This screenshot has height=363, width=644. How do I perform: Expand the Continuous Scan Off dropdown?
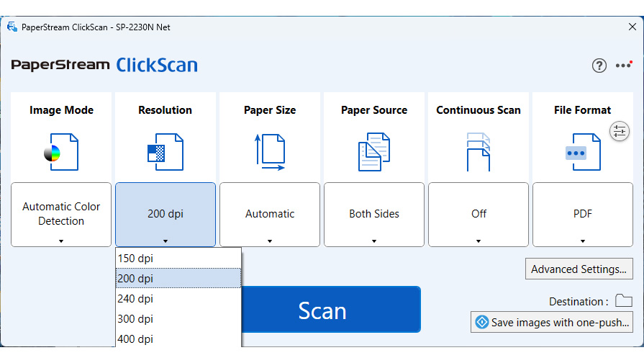click(x=479, y=215)
